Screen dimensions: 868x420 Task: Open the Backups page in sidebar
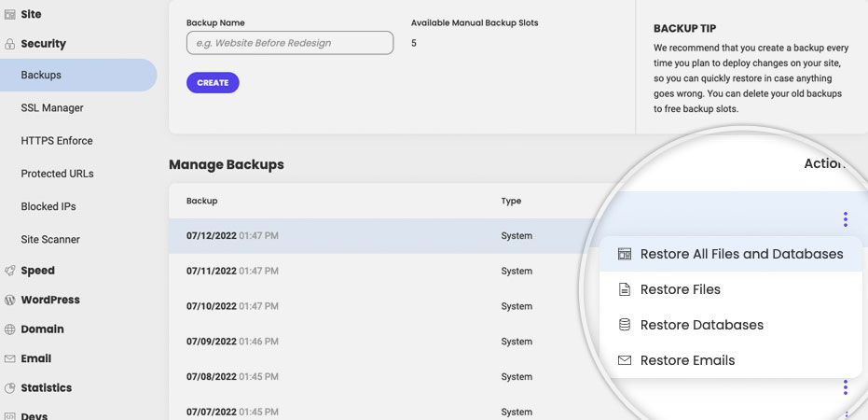tap(78, 75)
